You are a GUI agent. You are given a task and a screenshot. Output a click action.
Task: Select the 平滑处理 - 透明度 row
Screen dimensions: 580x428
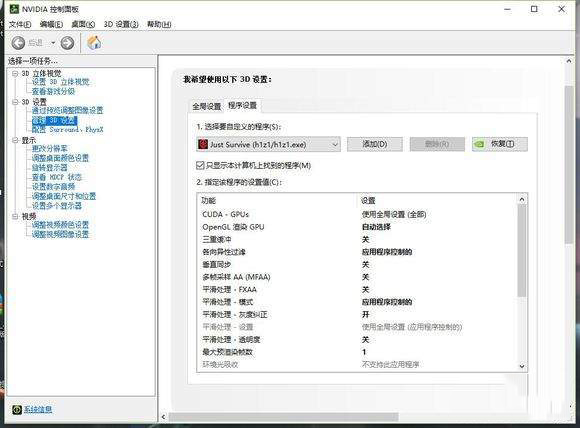pos(357,340)
